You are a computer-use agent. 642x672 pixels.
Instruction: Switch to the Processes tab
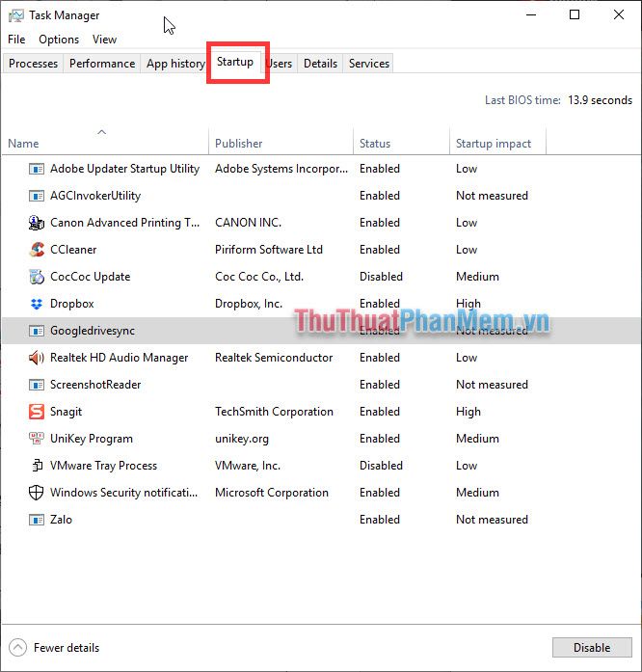[x=33, y=64]
